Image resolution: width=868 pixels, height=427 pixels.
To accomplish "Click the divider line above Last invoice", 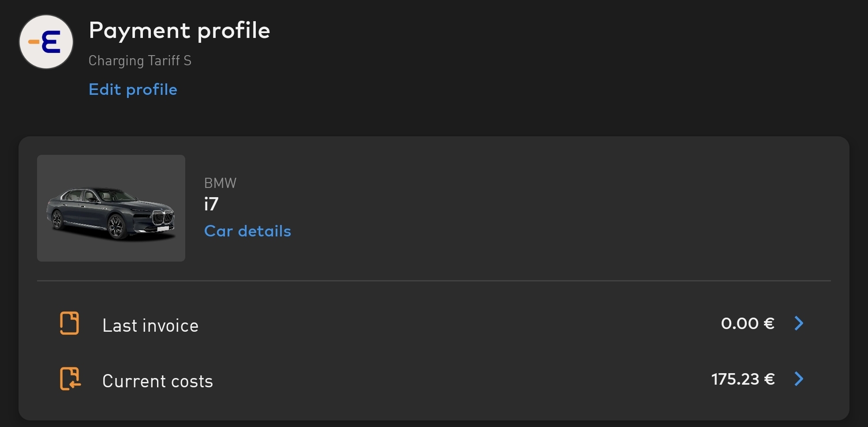I will [x=434, y=281].
